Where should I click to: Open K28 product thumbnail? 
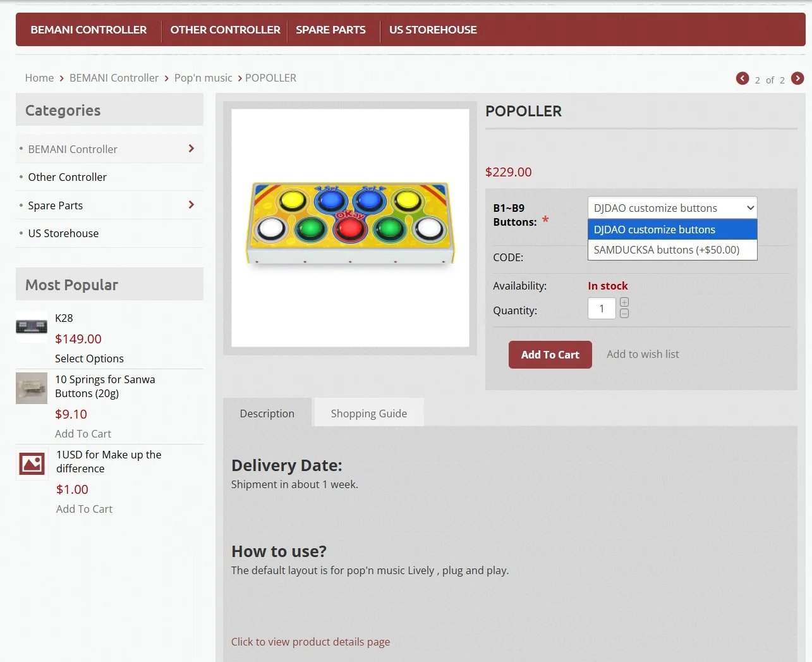pyautogui.click(x=32, y=326)
